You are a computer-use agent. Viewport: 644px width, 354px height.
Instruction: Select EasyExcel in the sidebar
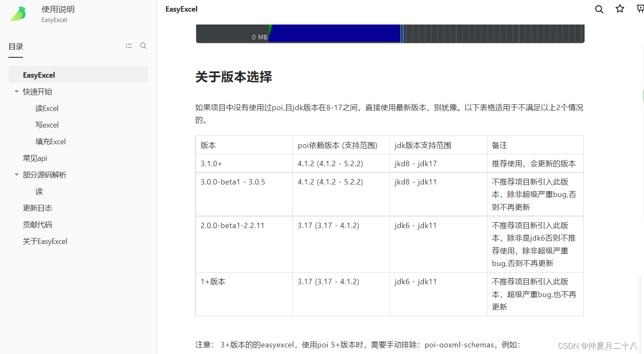point(78,75)
